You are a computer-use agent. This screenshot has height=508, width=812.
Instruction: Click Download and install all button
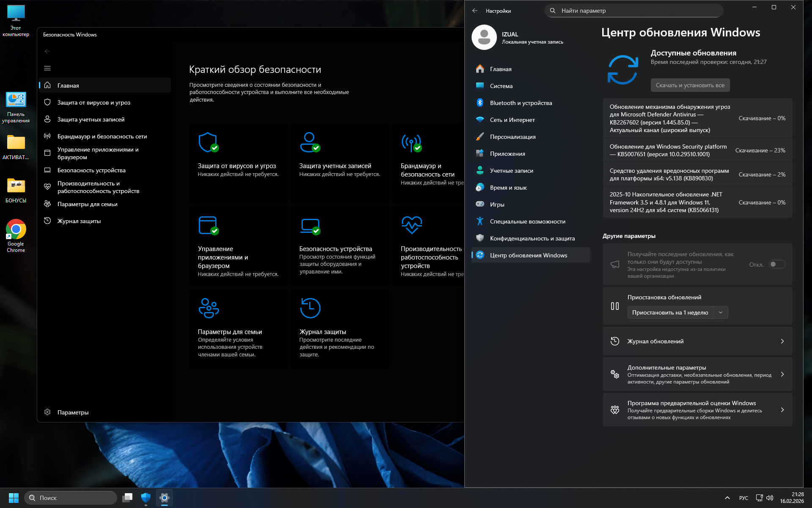coord(690,85)
